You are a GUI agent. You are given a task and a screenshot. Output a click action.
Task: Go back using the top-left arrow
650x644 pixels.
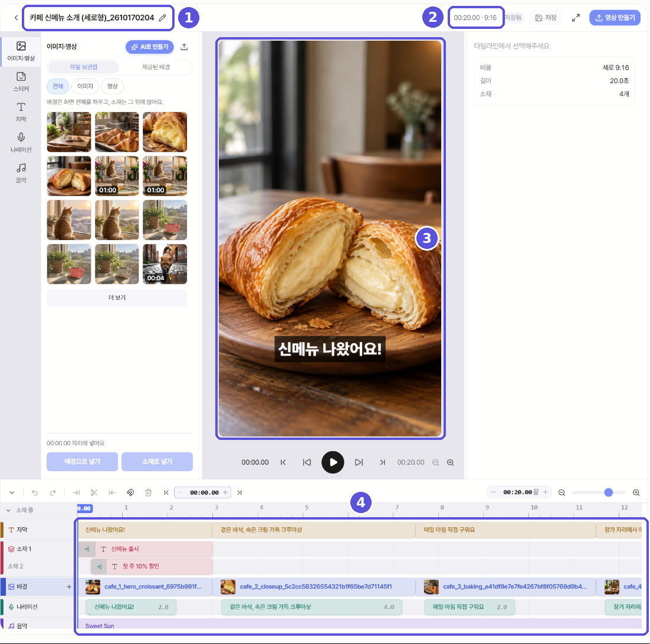(16, 18)
